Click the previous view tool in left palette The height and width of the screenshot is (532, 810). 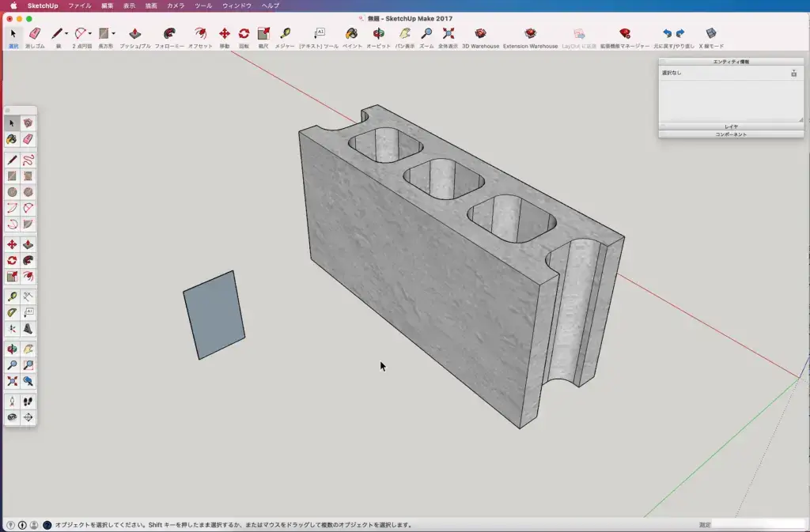[x=28, y=381]
